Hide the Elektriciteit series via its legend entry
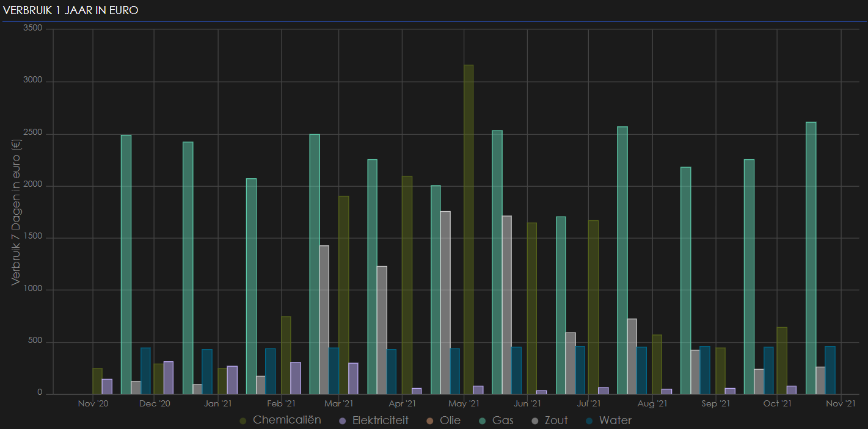 [380, 420]
